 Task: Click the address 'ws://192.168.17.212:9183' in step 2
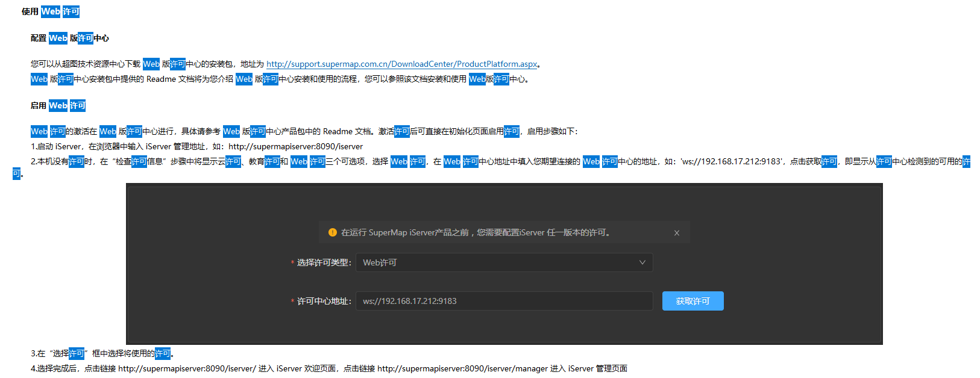(732, 161)
